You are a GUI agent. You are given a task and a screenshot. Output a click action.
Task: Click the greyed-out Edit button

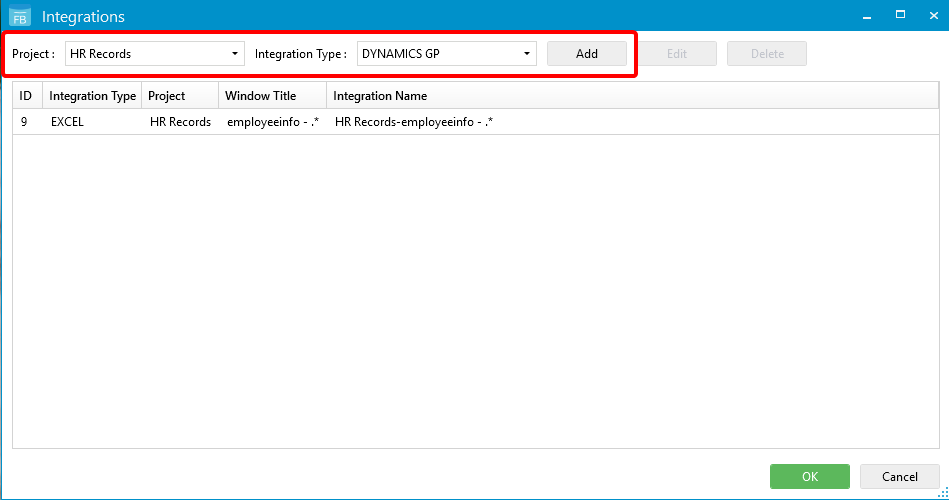coord(676,54)
